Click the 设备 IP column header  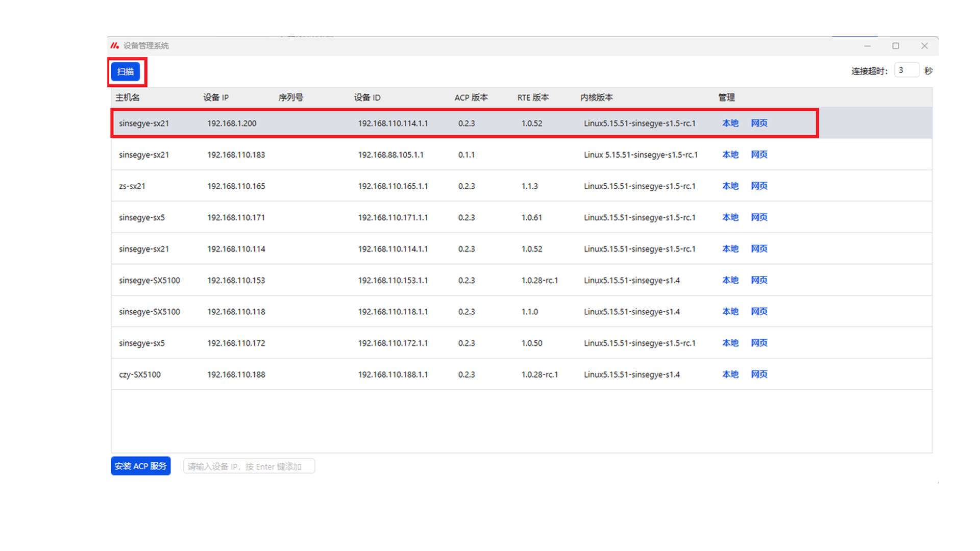216,97
